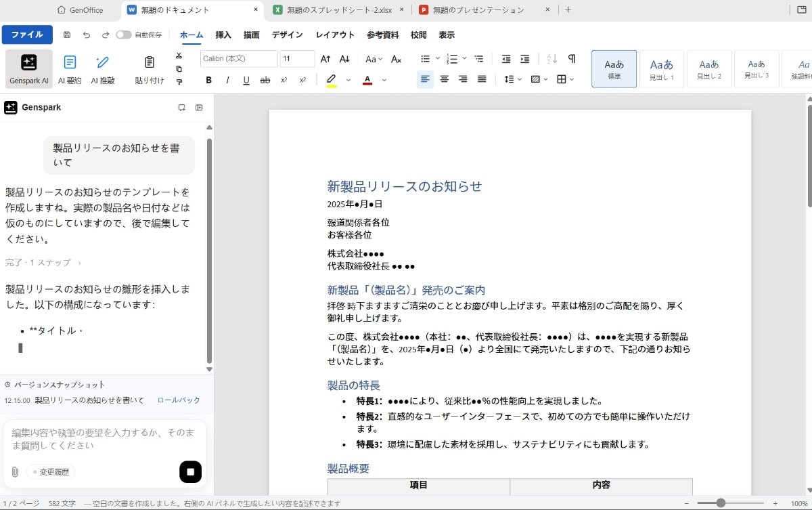The width and height of the screenshot is (812, 510).
Task: Open the font name combo box
Action: [239, 59]
